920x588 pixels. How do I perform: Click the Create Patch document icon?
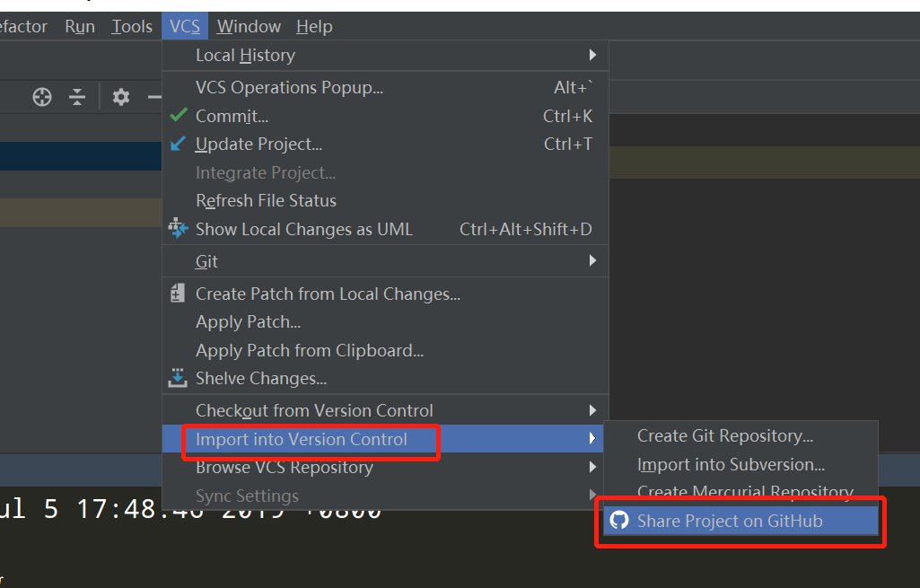(178, 293)
